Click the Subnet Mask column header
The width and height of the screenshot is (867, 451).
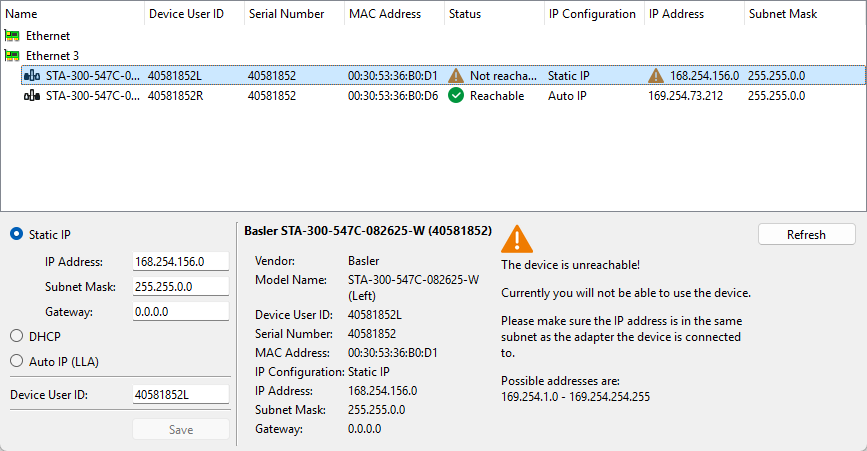[x=805, y=14]
